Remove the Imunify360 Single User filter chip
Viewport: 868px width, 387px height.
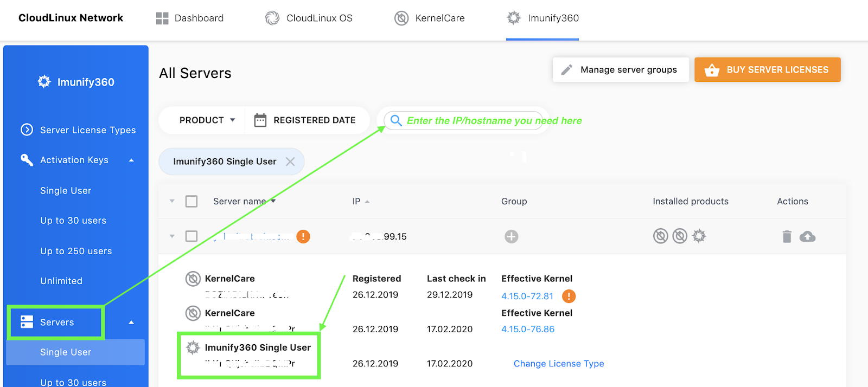coord(290,162)
